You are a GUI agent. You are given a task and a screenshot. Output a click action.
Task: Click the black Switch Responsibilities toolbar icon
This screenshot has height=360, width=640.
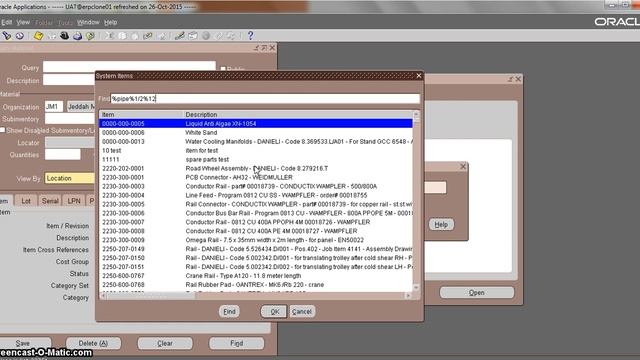pos(64,36)
